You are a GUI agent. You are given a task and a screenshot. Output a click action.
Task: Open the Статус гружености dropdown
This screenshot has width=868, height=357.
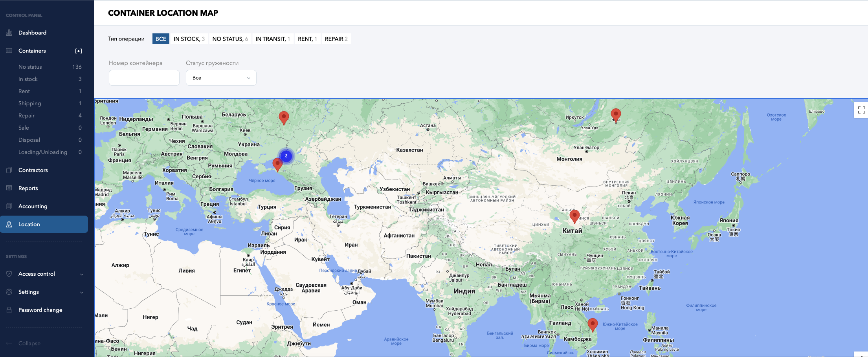point(221,78)
